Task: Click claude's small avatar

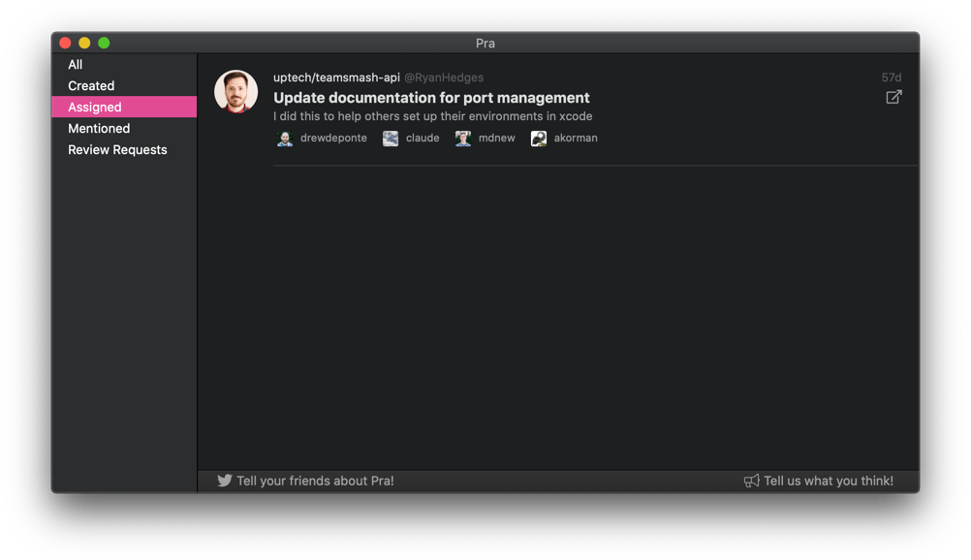Action: 391,139
